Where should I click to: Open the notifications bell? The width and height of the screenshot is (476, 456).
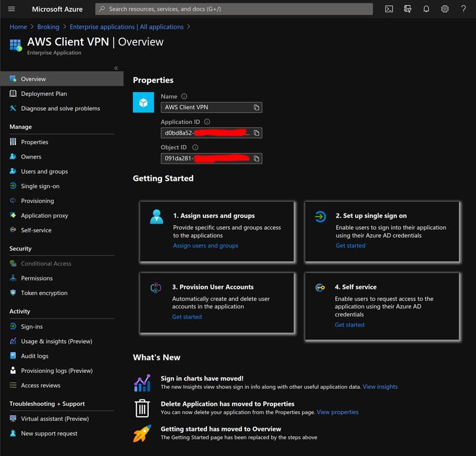pyautogui.click(x=426, y=9)
